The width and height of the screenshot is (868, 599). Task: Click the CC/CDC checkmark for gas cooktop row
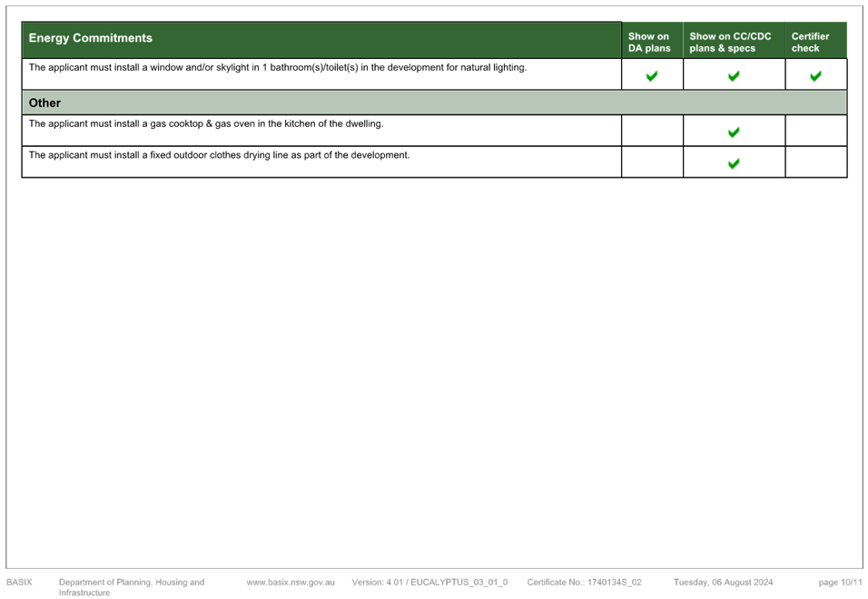(x=734, y=133)
